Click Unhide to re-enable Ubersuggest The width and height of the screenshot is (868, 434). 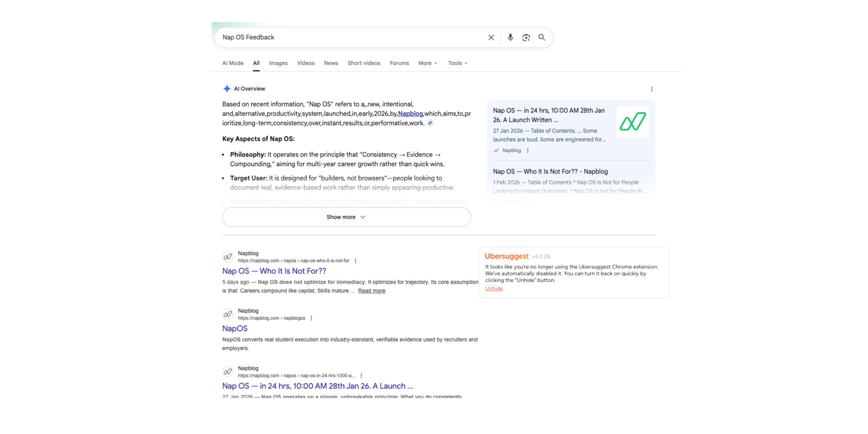coord(494,288)
